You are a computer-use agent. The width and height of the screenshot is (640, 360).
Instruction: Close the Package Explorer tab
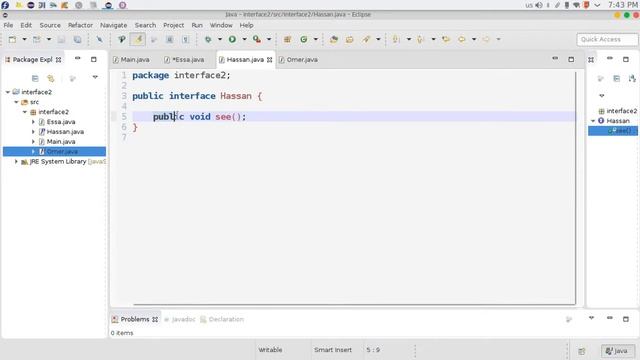tap(58, 60)
